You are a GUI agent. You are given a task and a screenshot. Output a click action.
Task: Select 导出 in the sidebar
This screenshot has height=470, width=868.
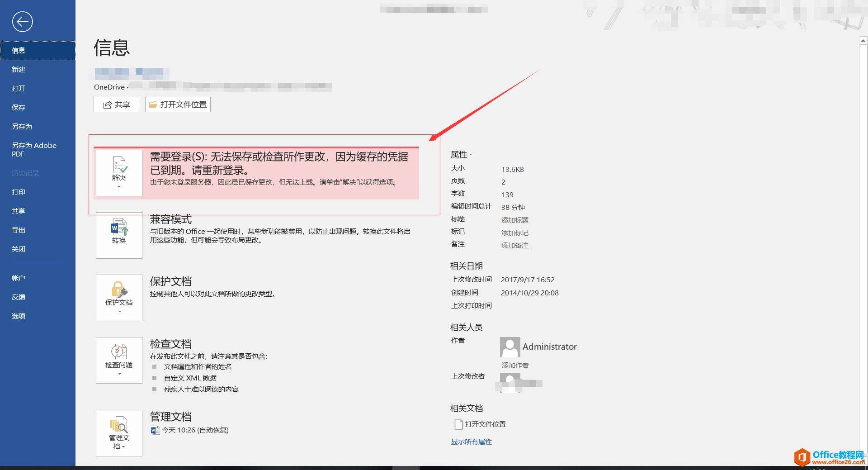[38, 230]
